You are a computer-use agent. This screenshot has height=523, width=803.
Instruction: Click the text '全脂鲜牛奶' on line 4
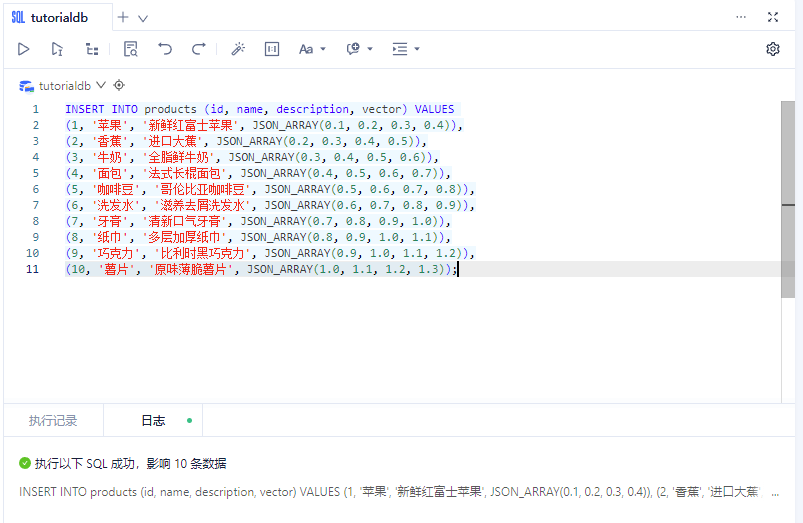pyautogui.click(x=178, y=157)
